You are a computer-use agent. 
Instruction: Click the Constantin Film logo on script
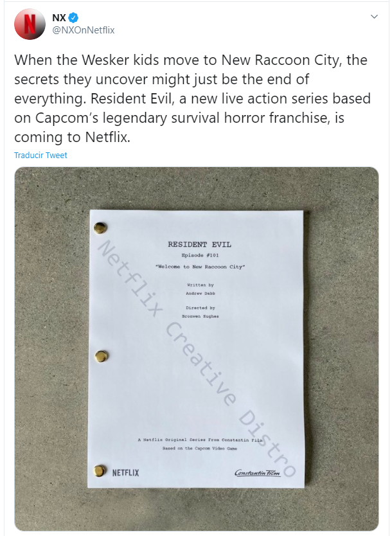click(x=259, y=473)
